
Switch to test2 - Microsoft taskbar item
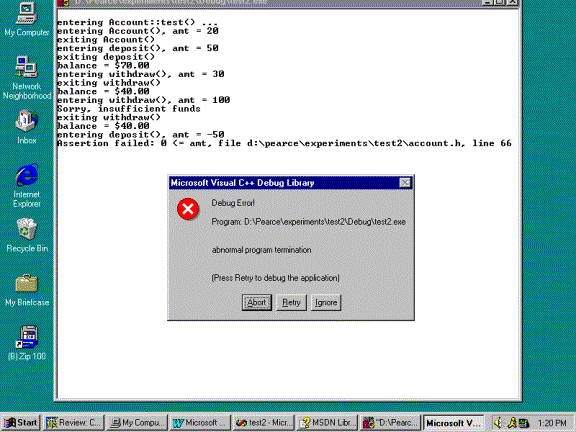click(x=264, y=423)
